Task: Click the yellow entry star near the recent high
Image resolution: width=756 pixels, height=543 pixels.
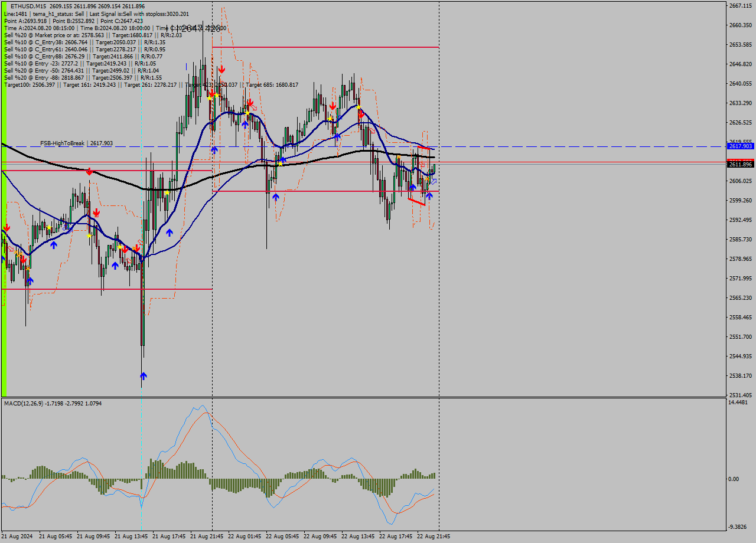Action: [x=359, y=108]
